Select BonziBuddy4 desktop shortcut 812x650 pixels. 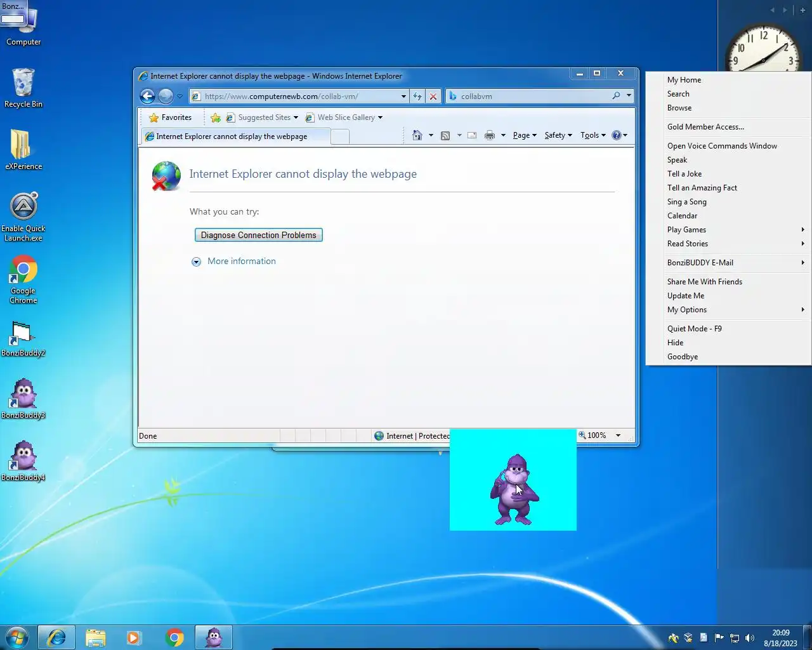[x=23, y=462]
